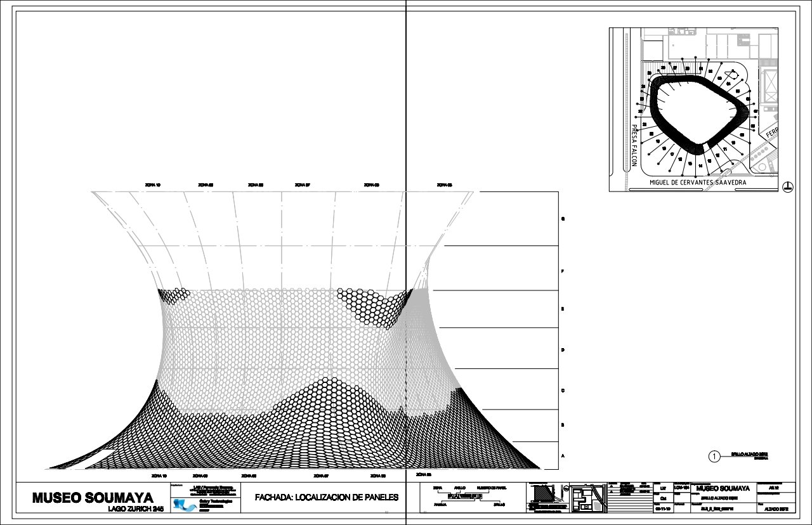Image resolution: width=812 pixels, height=525 pixels.
Task: Click the circled number 1 view marker
Action: click(x=714, y=456)
